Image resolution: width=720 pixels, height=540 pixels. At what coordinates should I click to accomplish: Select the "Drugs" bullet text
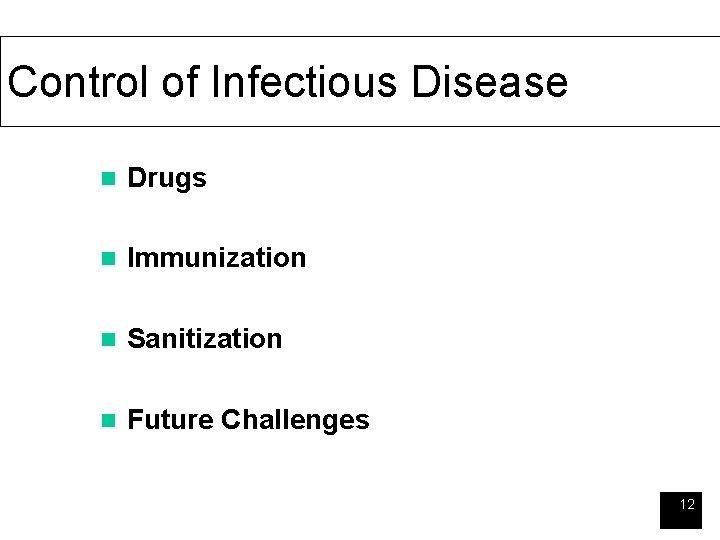click(167, 179)
